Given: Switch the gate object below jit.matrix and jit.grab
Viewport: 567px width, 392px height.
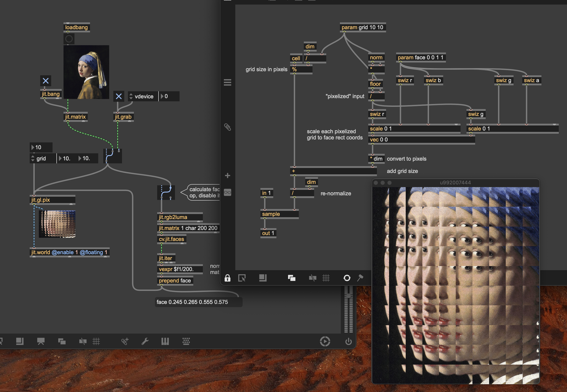Looking at the screenshot, I should point(113,156).
